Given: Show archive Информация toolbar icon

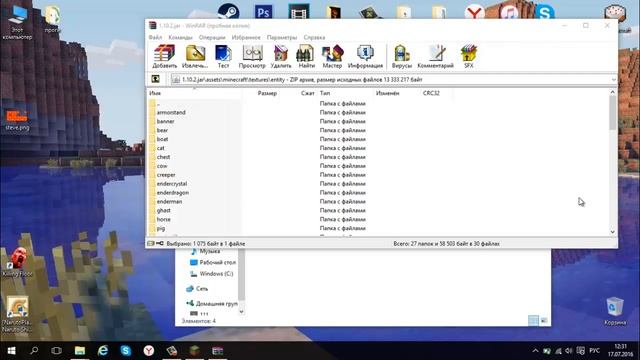Looking at the screenshot, I should 365,56.
